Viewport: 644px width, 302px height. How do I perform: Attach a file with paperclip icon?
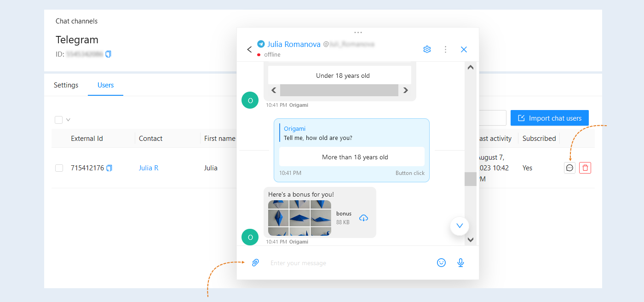(x=255, y=263)
